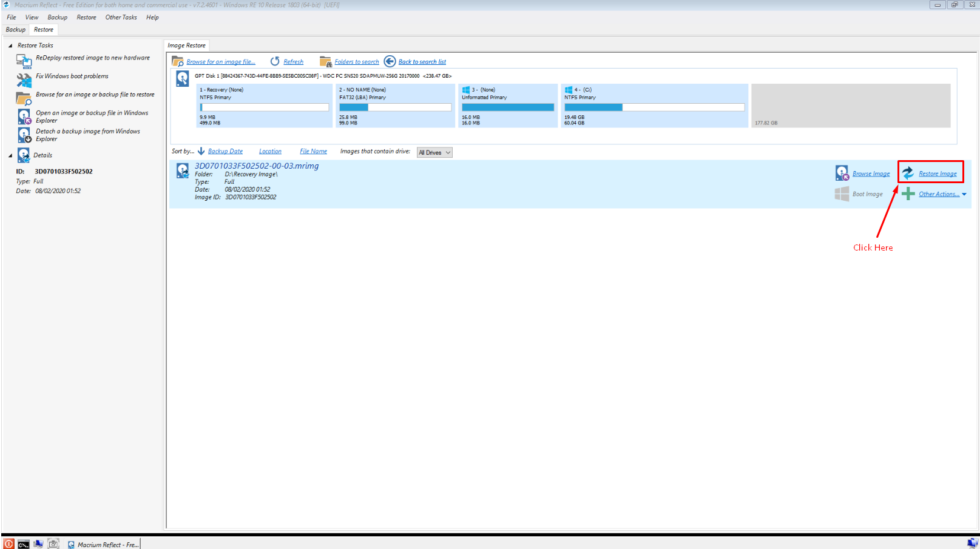Select the Restore tab

tap(44, 29)
